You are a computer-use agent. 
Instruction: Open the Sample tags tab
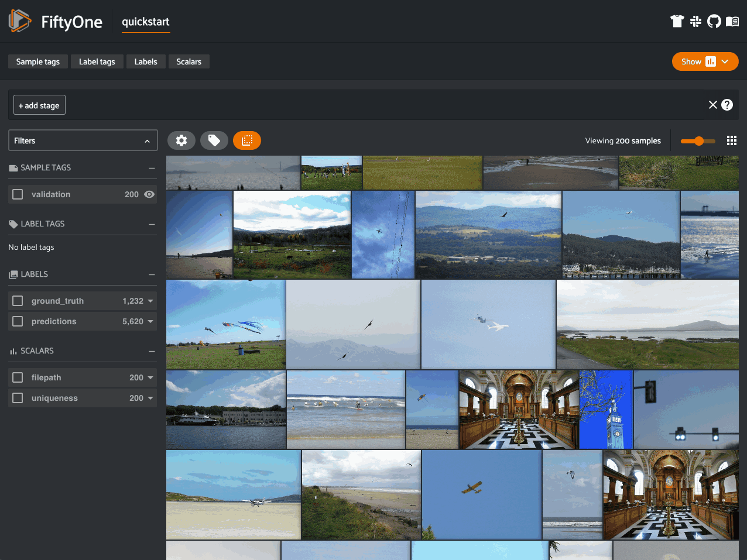pos(38,61)
